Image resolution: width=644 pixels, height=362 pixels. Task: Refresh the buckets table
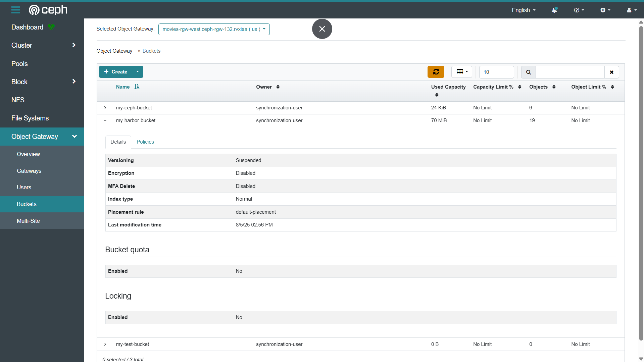coord(436,72)
